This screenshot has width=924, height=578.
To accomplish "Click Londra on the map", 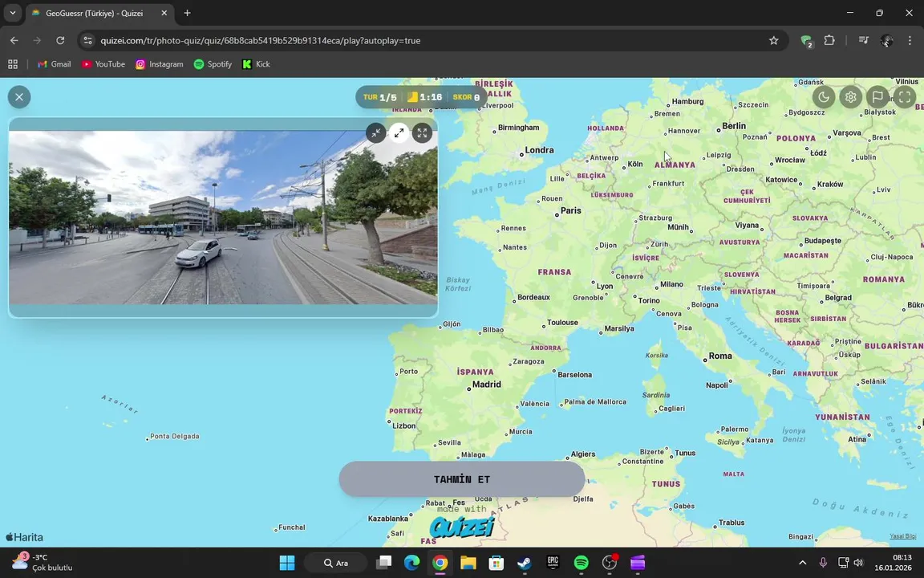I will click(x=537, y=150).
